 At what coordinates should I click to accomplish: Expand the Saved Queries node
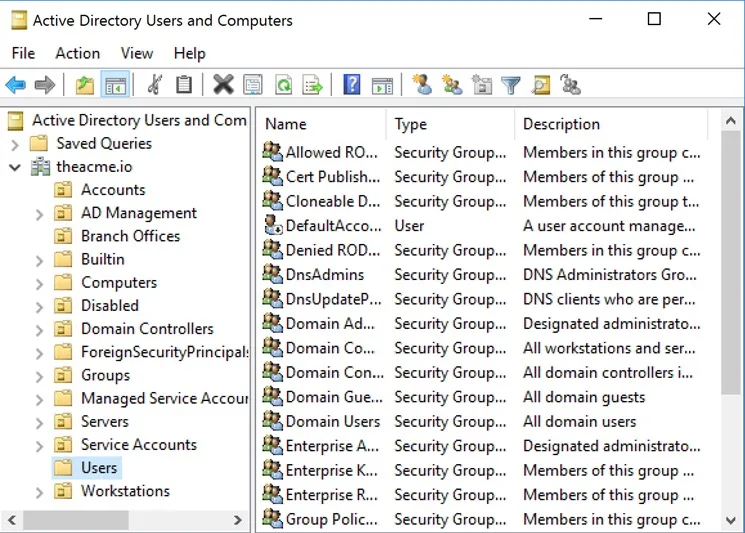15,144
